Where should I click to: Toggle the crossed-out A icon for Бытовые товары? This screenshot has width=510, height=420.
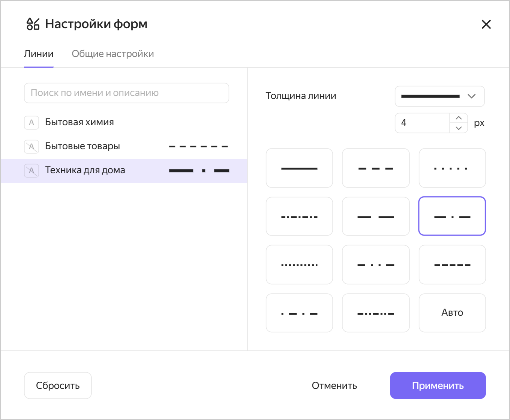(x=31, y=147)
